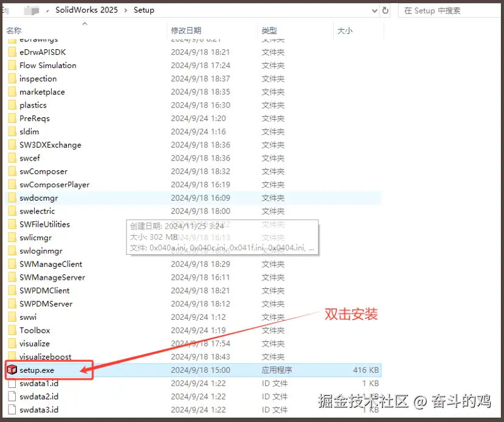Click the swelectric folder icon
Image resolution: width=504 pixels, height=422 pixels.
pyautogui.click(x=12, y=211)
